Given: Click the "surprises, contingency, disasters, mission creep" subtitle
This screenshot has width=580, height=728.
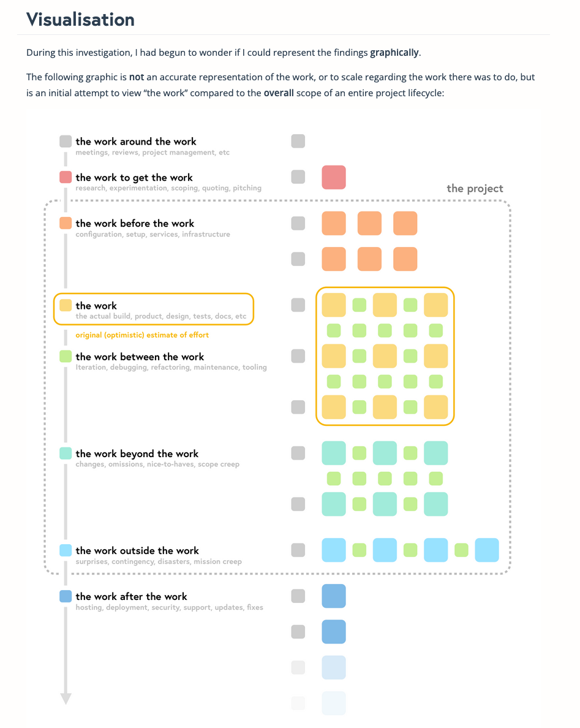Looking at the screenshot, I should click(159, 561).
